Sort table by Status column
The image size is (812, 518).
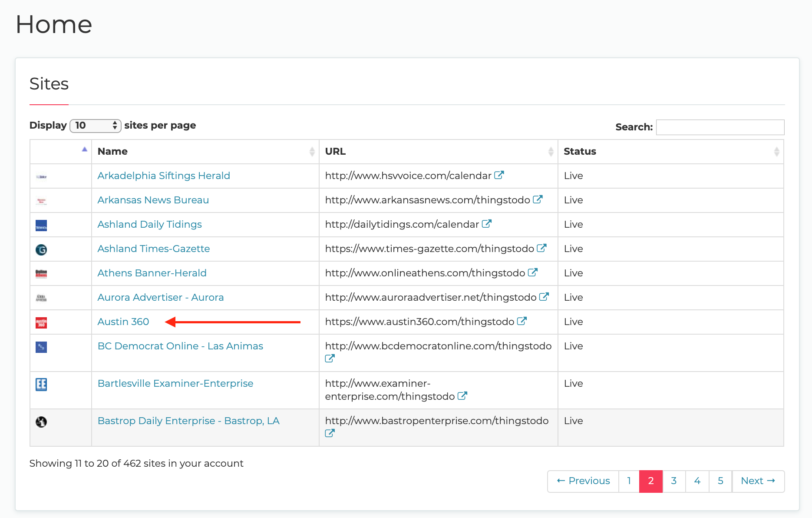pos(671,151)
